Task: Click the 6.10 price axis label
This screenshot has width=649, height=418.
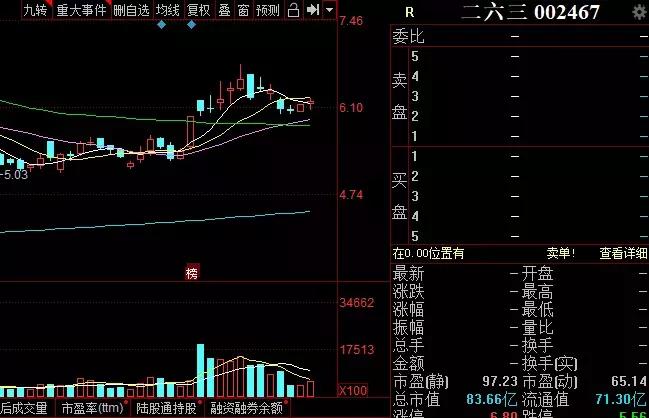Action: pyautogui.click(x=351, y=108)
